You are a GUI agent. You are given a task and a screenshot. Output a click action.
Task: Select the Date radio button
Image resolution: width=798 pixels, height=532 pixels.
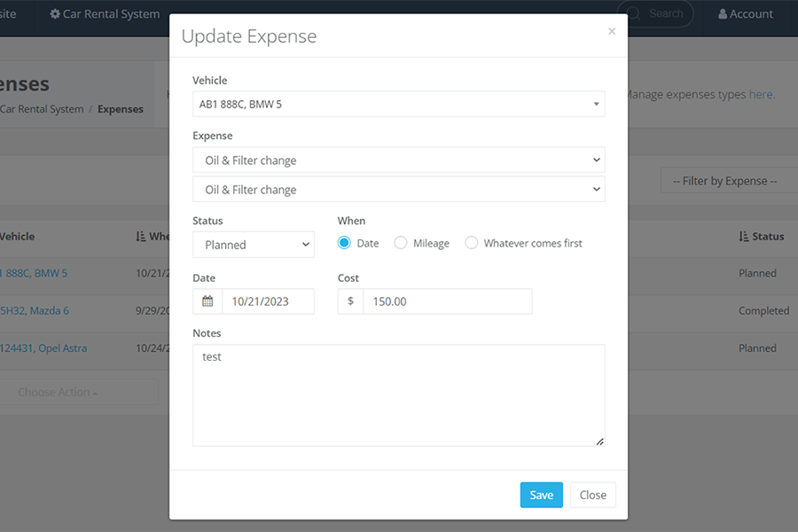point(345,243)
